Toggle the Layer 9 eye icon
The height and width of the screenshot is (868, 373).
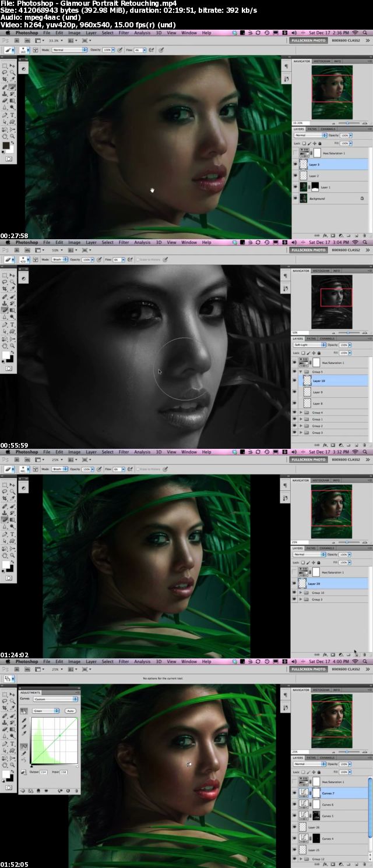coord(295,392)
